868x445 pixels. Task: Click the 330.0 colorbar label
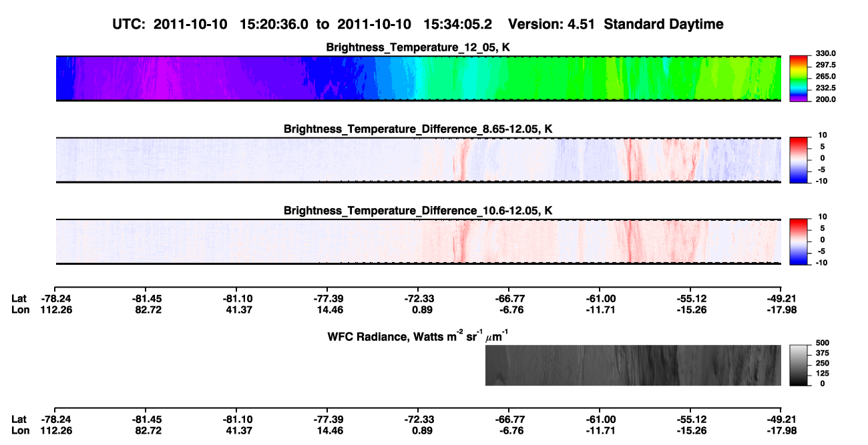coord(825,54)
